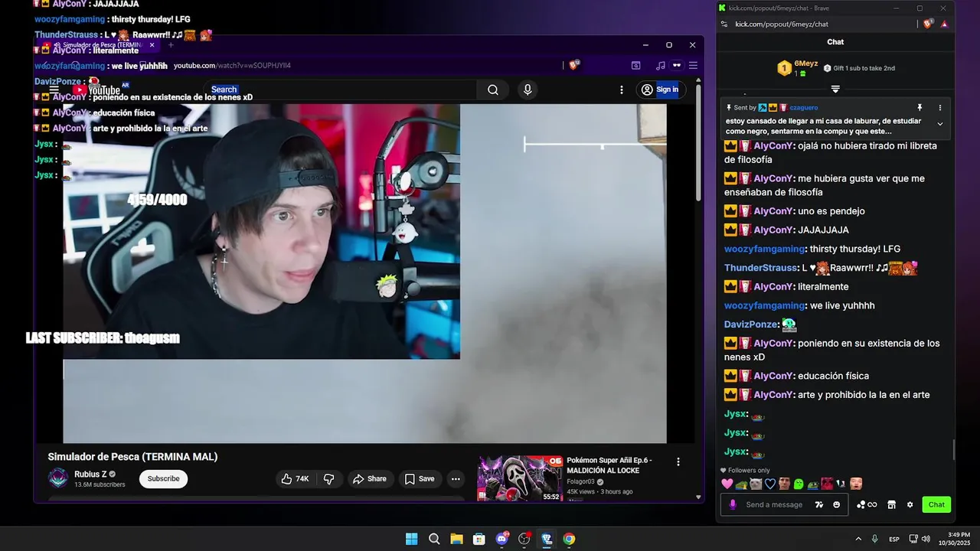This screenshot has width=980, height=551.
Task: Insert the green blob emote
Action: click(799, 484)
